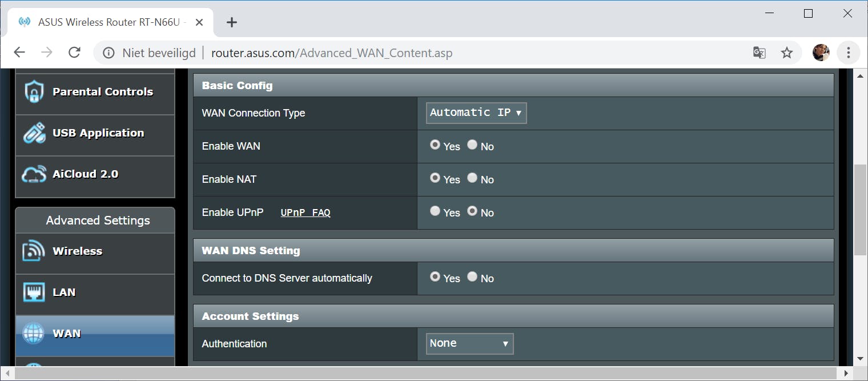868x381 pixels.
Task: Bookmark this page with the star
Action: 787,53
